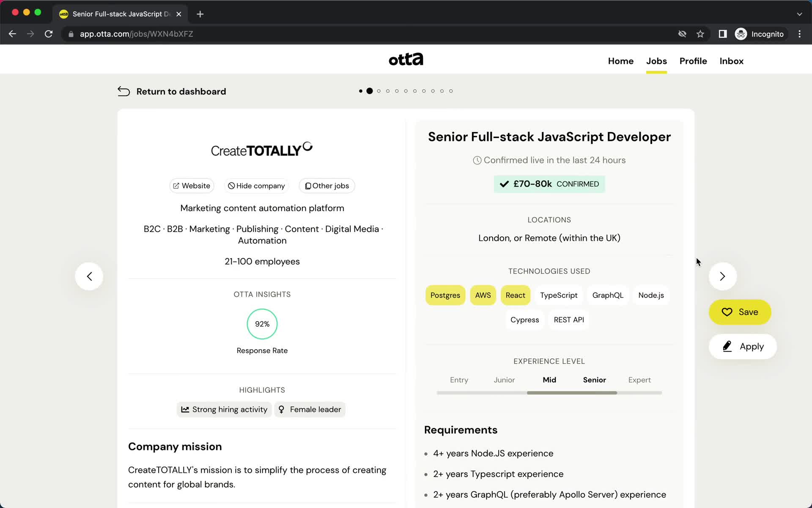
Task: Click the 92% response rate circle
Action: [262, 324]
